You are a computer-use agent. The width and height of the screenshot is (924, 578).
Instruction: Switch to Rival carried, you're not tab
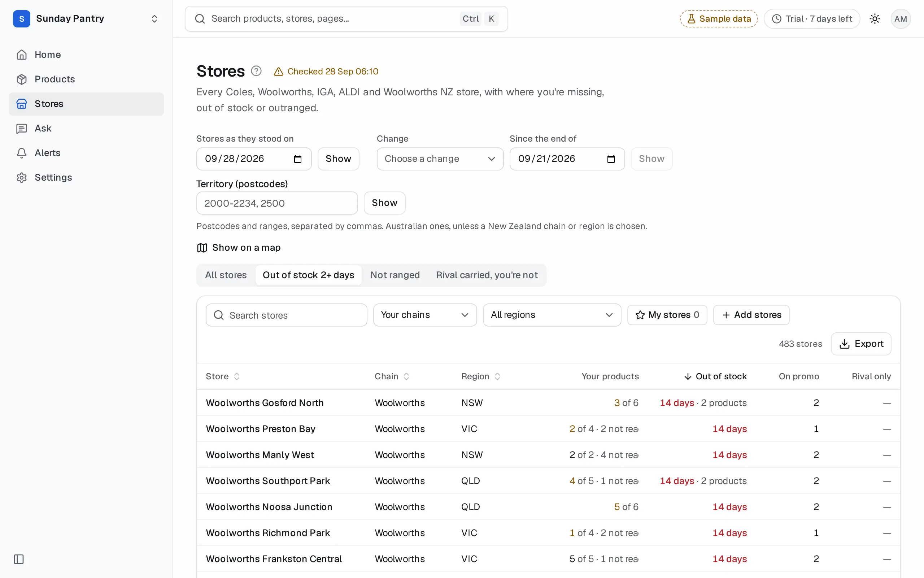click(487, 275)
